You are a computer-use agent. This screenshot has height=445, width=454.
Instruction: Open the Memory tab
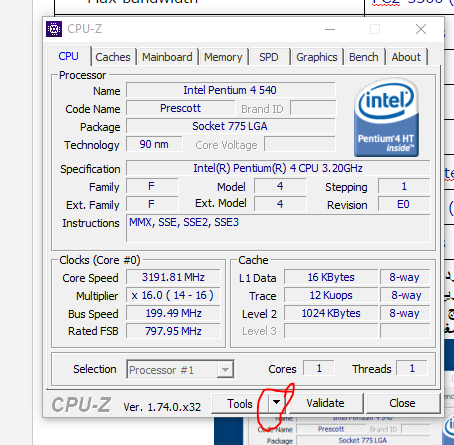(223, 57)
